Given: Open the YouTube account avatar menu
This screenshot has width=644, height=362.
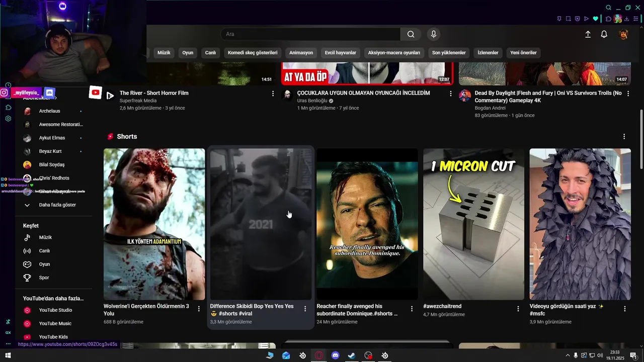Looking at the screenshot, I should pos(623,34).
